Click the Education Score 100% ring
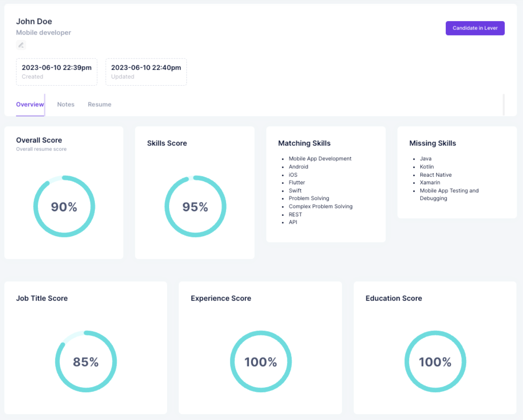Image resolution: width=523 pixels, height=420 pixels. [x=435, y=362]
